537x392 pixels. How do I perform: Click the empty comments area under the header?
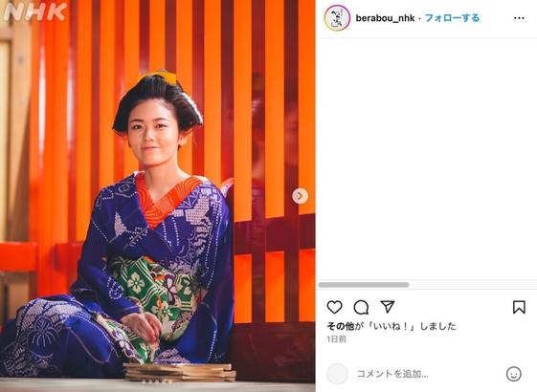click(426, 159)
